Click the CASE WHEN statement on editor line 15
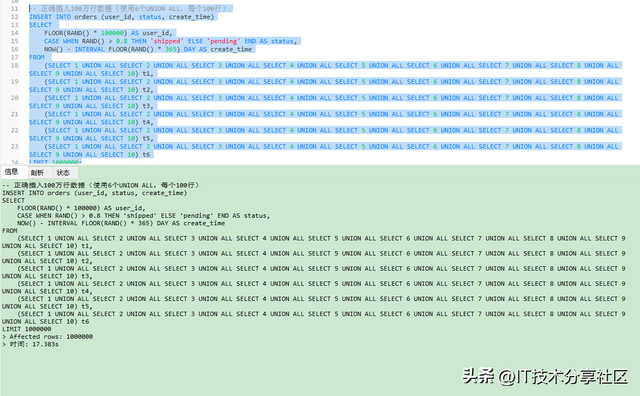The image size is (640, 396). click(x=171, y=41)
